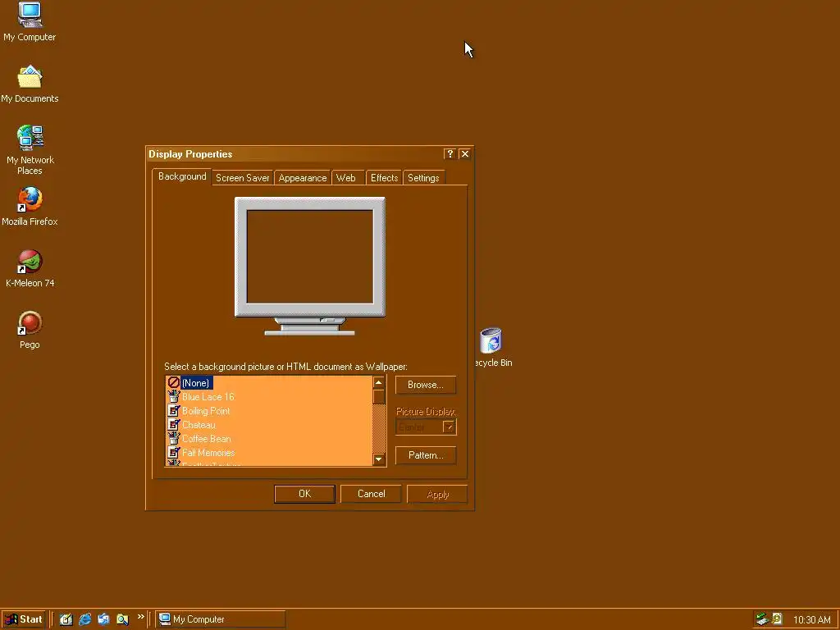Select the Mozilla Firefox shortcut

[30, 206]
